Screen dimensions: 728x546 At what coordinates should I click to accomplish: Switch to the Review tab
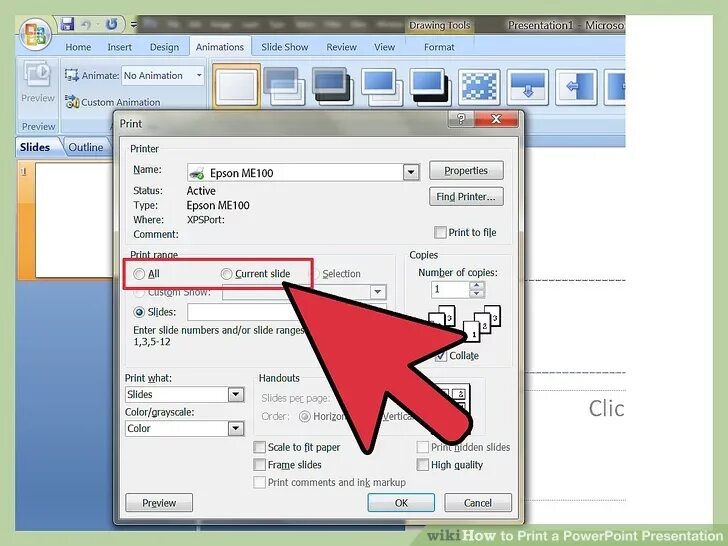[x=341, y=47]
